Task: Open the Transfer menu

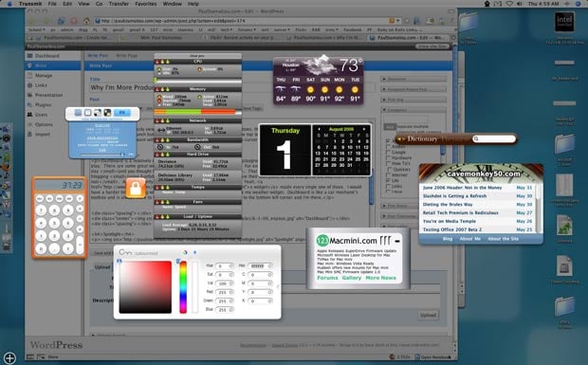Action: tap(119, 4)
